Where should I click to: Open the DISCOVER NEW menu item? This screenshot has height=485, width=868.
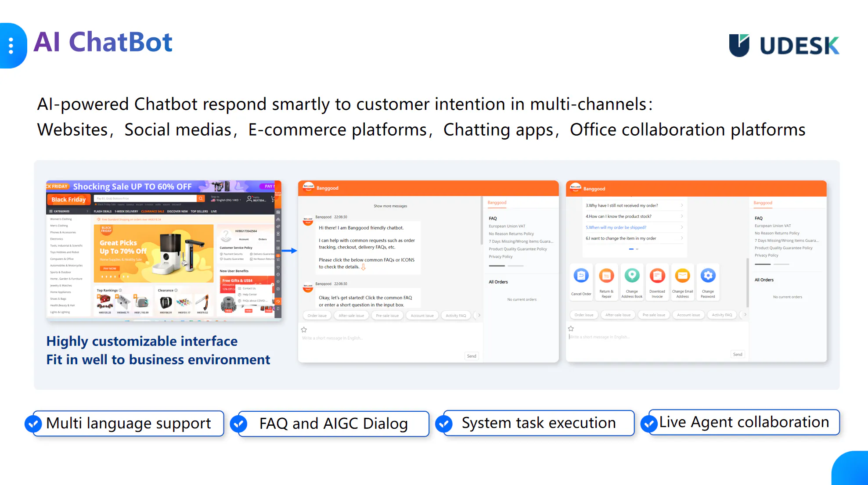(177, 211)
